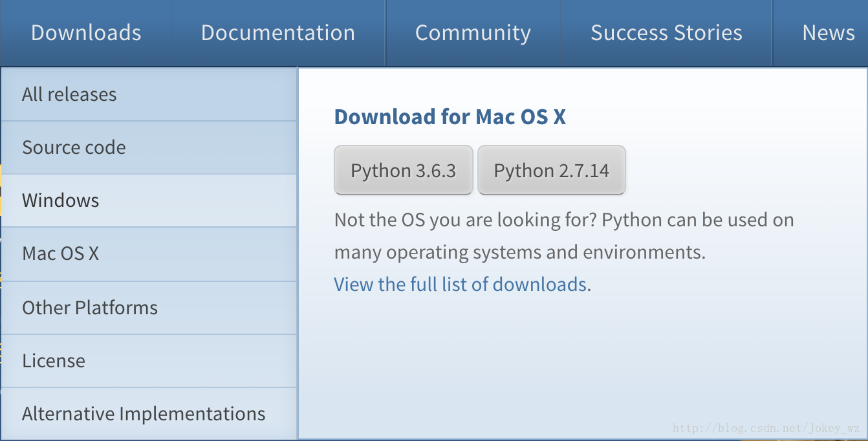Open the Source code download page
This screenshot has height=441, width=868.
point(74,147)
